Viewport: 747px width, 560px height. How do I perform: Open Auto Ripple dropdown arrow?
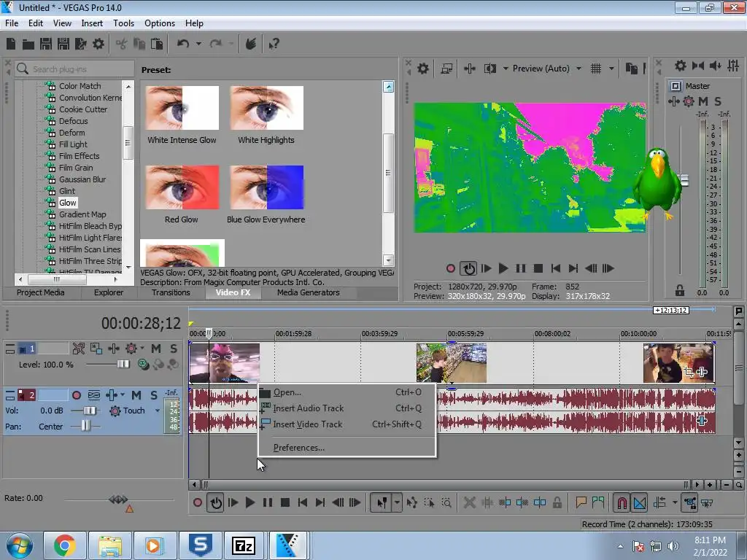pyautogui.click(x=675, y=503)
